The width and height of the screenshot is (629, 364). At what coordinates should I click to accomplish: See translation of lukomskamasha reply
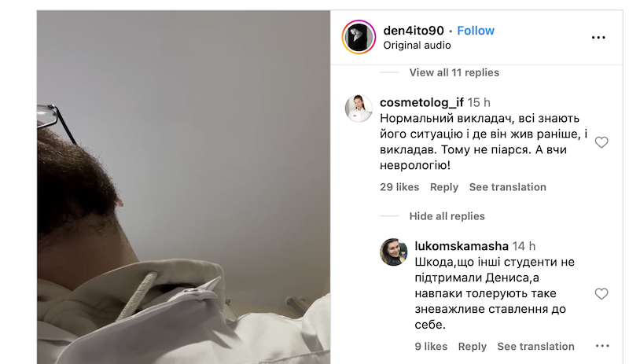(535, 347)
